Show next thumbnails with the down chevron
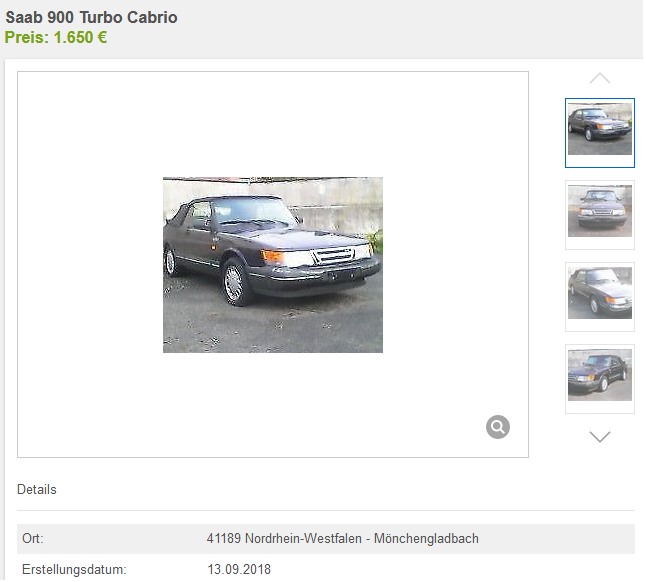 click(599, 437)
